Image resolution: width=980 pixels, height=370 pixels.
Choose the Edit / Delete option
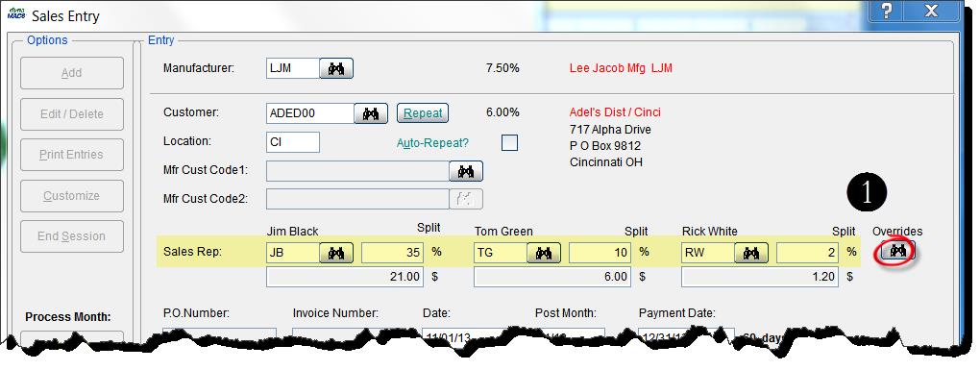72,114
